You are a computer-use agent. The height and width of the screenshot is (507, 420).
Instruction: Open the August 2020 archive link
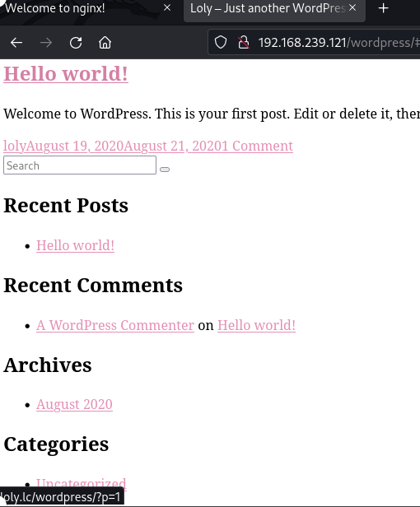point(74,404)
